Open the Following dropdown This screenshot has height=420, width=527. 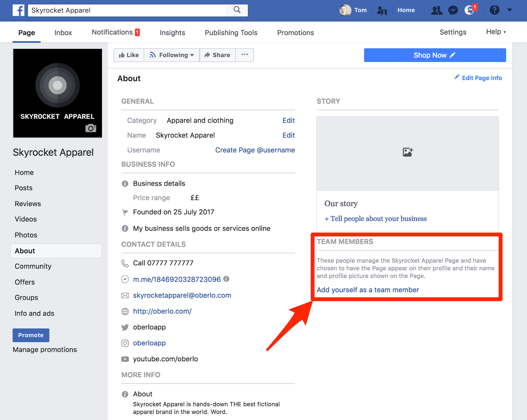(x=172, y=55)
